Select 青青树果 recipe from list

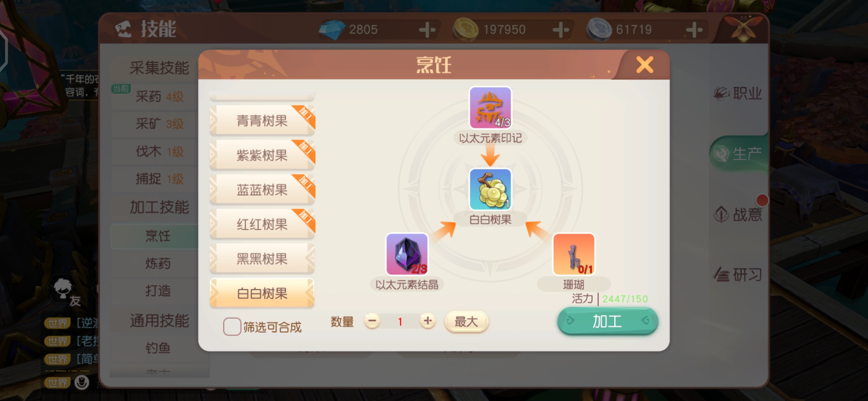pyautogui.click(x=262, y=120)
